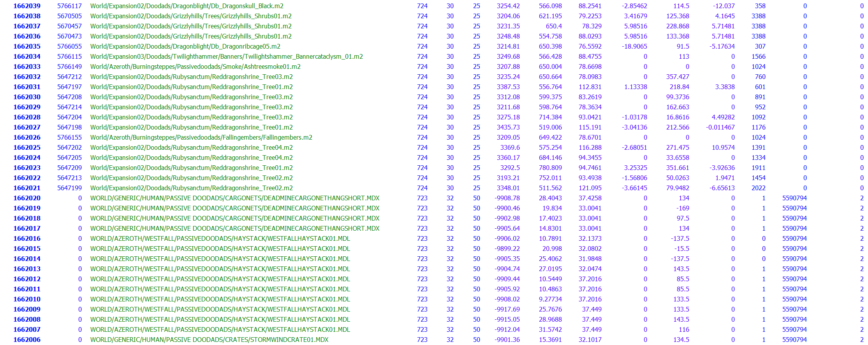
Task: Select ID 1662035 cell
Action: [x=27, y=46]
